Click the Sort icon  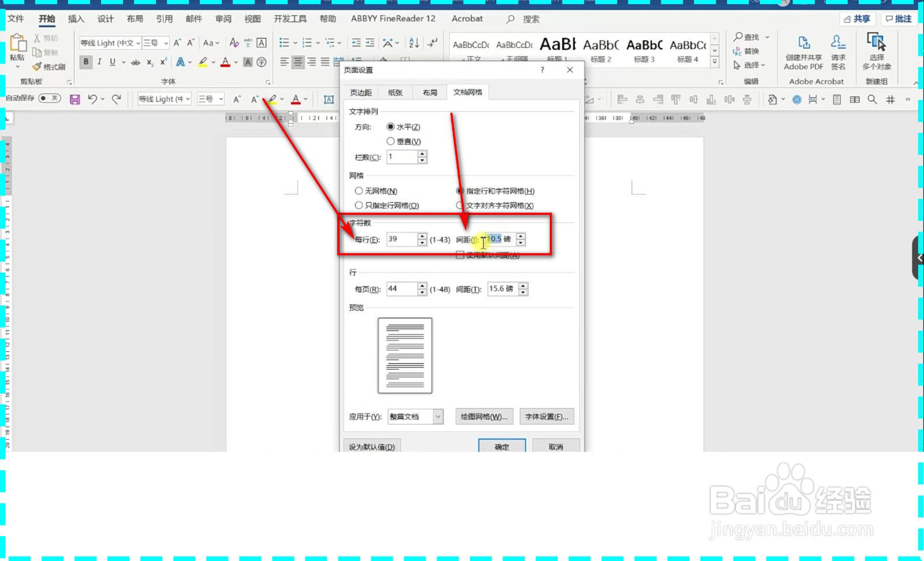click(x=414, y=43)
